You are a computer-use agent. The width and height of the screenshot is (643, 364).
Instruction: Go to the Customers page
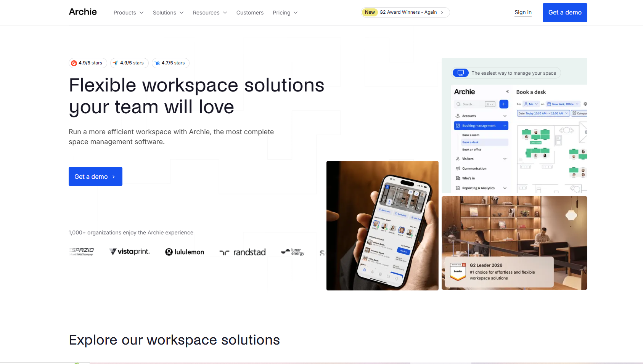[x=250, y=13]
